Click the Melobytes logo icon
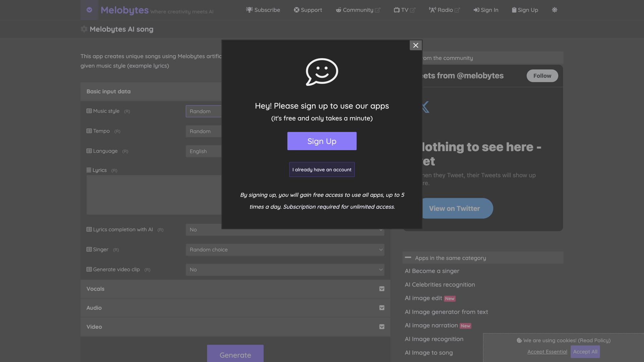This screenshot has width=644, height=362. coord(89,10)
